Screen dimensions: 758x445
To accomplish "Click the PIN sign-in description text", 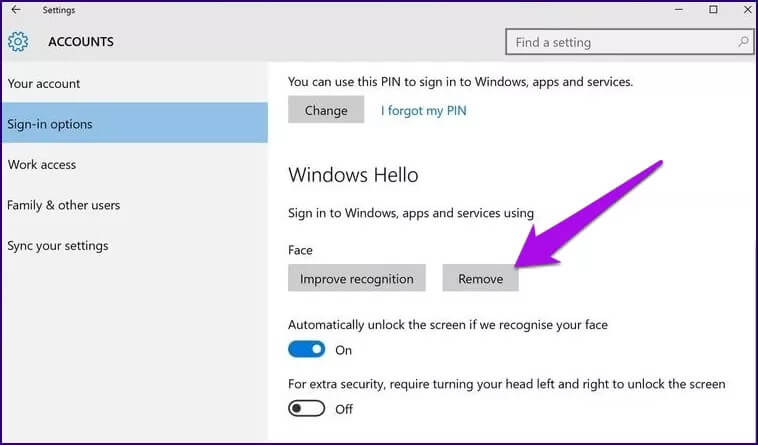I will [x=460, y=82].
